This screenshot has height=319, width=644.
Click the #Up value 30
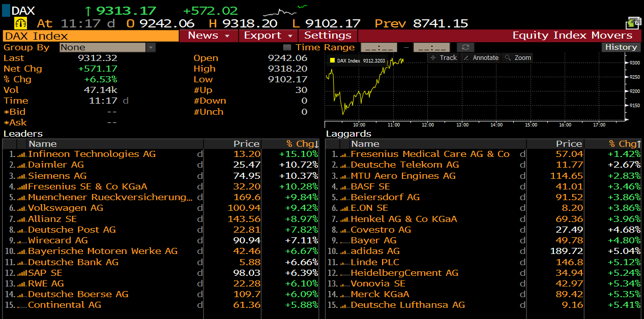coord(302,90)
